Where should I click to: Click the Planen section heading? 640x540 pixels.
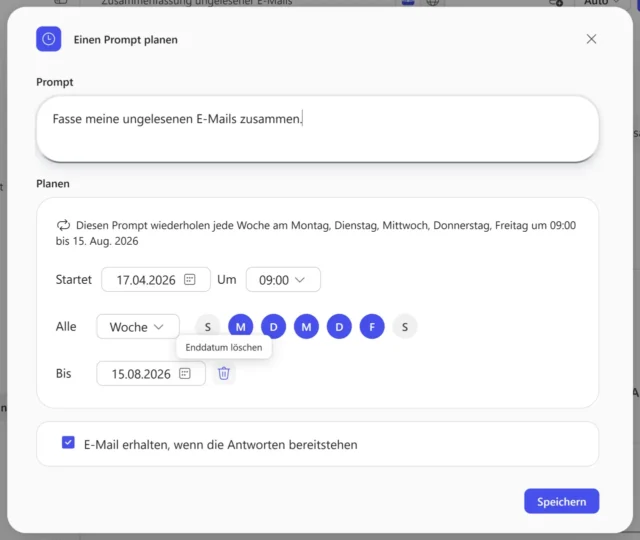(x=53, y=184)
